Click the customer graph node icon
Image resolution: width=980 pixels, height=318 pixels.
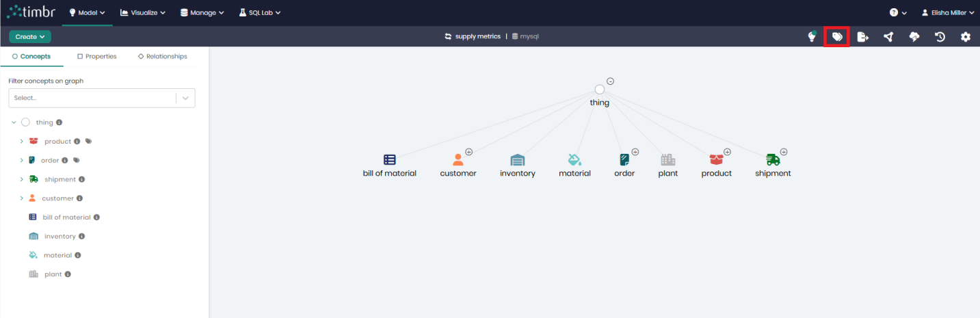pos(458,160)
